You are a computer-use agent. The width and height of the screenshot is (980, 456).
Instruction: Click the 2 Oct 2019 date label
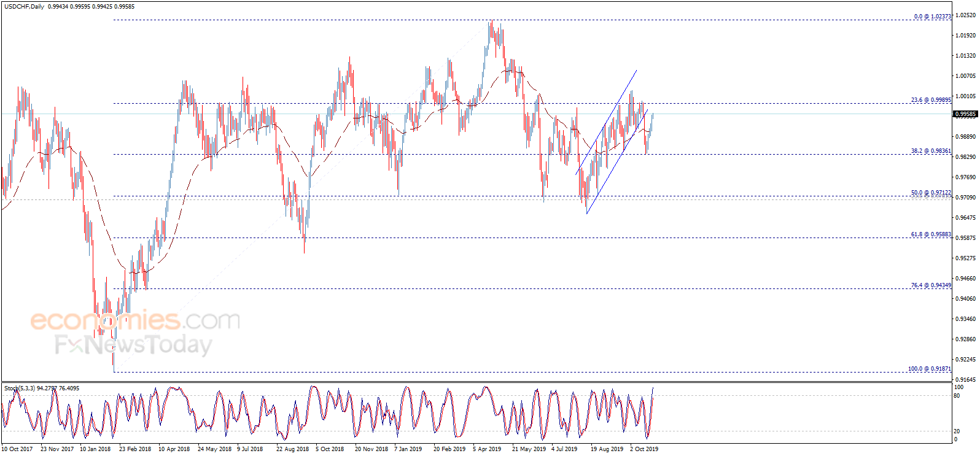click(644, 449)
